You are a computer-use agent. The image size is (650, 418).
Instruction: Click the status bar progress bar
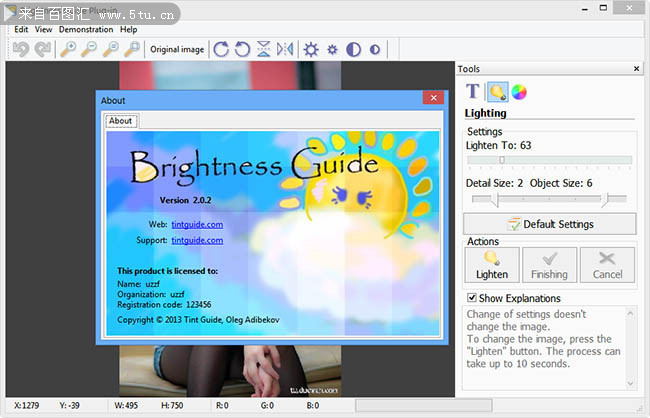[424, 405]
